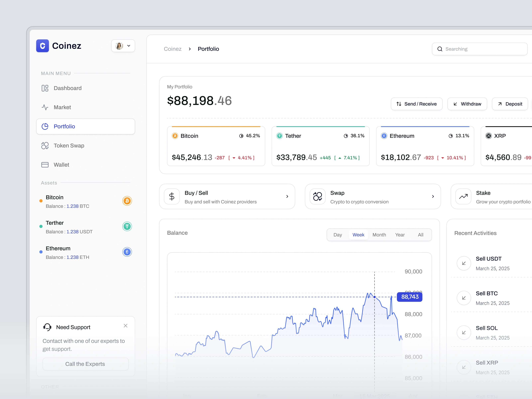Expand the Buy / Sell card chevron

click(x=287, y=197)
